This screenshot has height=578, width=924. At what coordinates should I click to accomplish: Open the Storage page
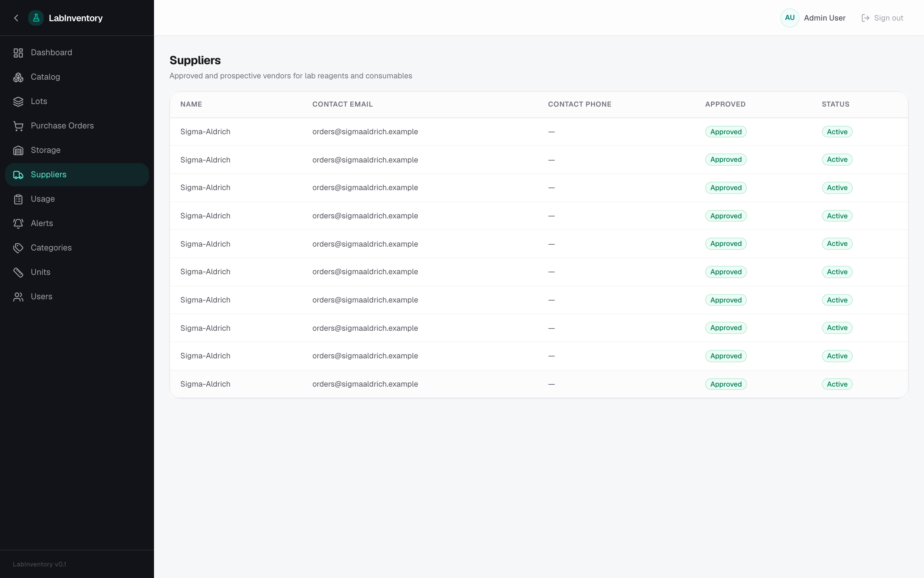(77, 151)
